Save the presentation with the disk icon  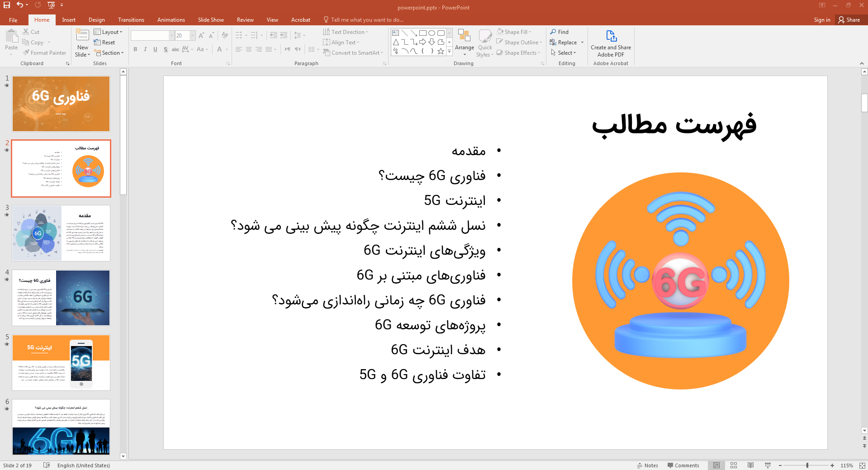coord(7,5)
